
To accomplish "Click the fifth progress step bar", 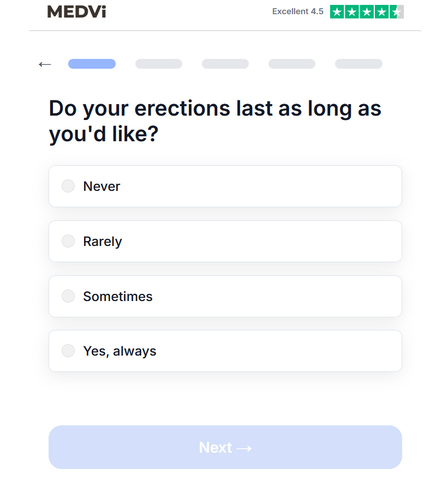I will click(x=359, y=64).
